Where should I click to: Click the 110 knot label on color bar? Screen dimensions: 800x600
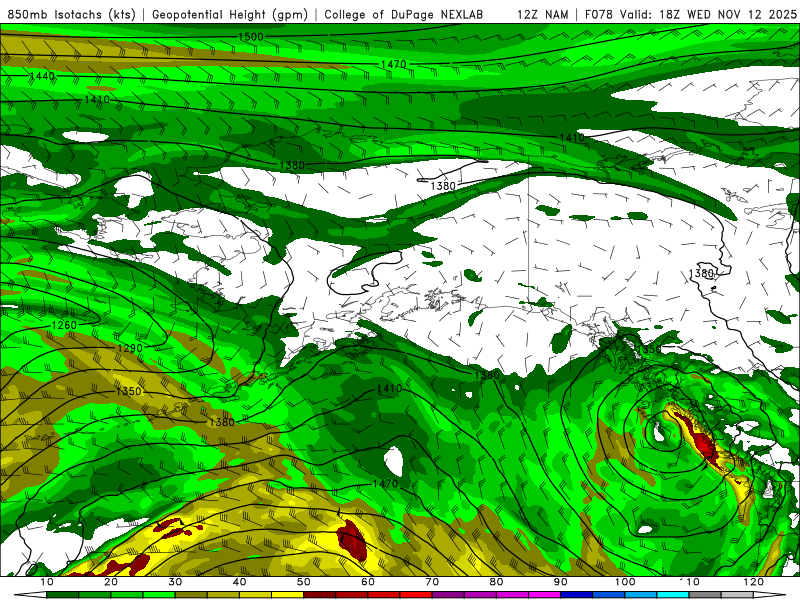tap(689, 582)
